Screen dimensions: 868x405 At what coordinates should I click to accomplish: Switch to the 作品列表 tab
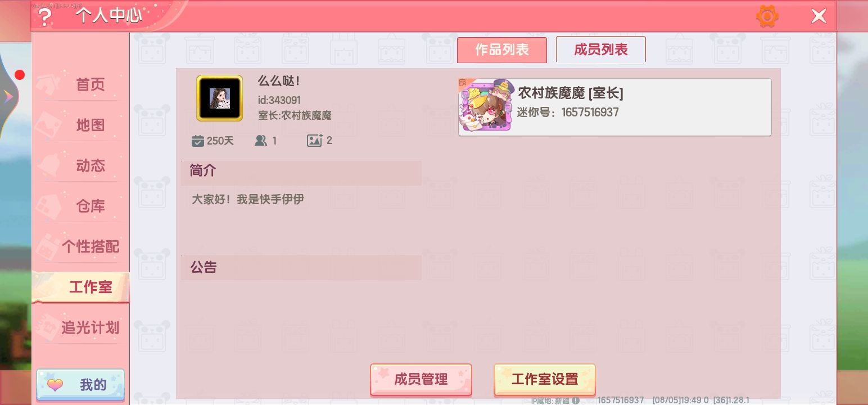pyautogui.click(x=501, y=50)
